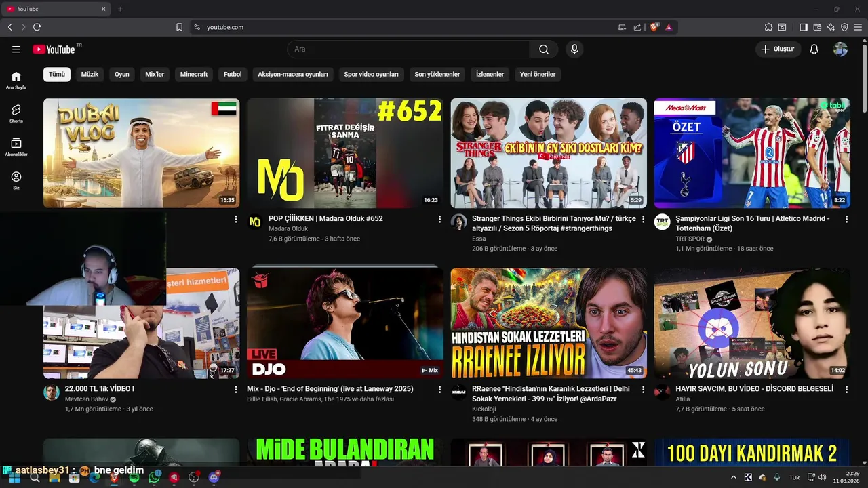This screenshot has width=868, height=488.
Task: Toggle the browser sidebar panel
Action: (x=804, y=27)
